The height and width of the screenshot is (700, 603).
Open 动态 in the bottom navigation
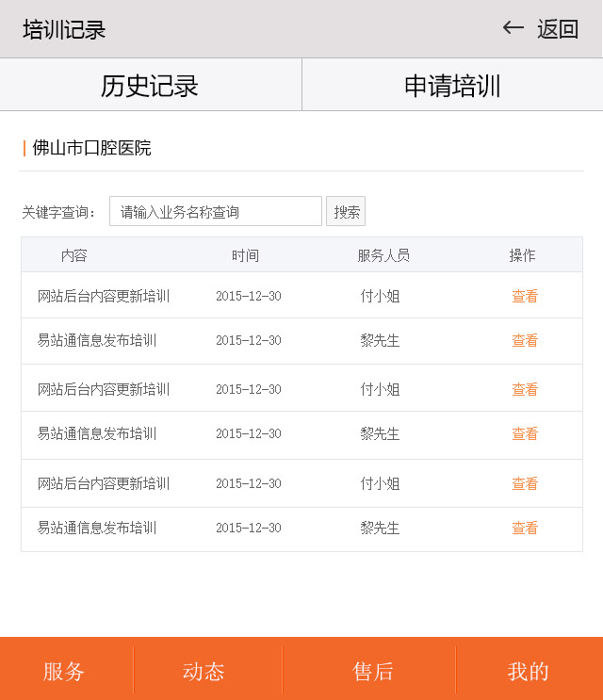click(x=204, y=671)
